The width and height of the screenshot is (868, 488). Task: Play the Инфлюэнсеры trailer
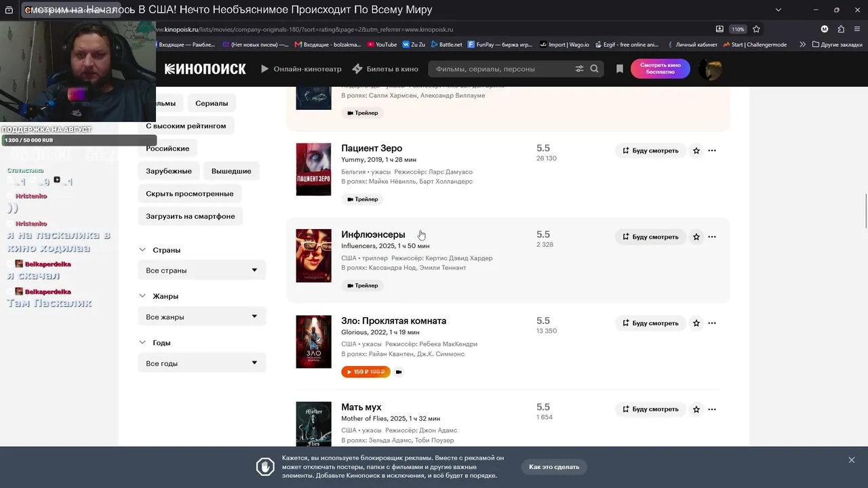pyautogui.click(x=362, y=286)
